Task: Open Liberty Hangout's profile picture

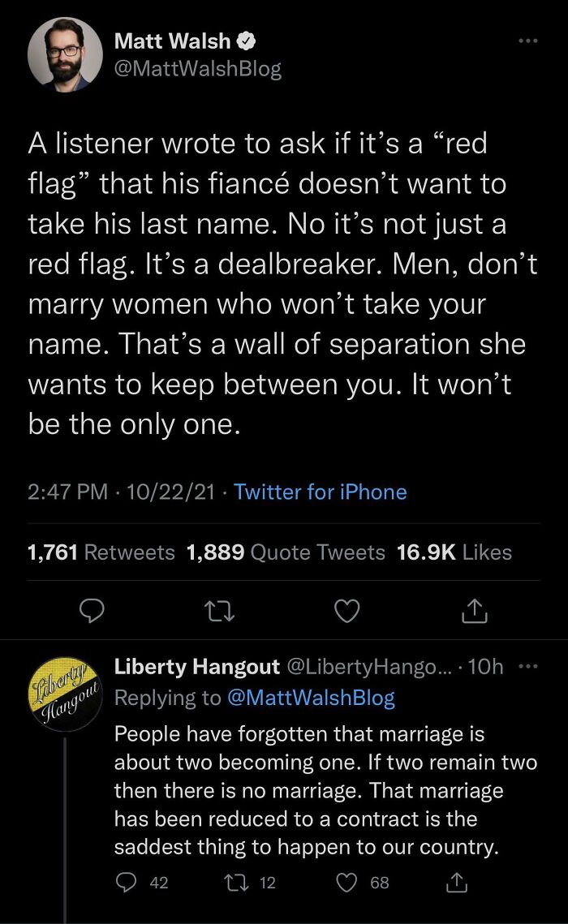Action: pos(65,692)
